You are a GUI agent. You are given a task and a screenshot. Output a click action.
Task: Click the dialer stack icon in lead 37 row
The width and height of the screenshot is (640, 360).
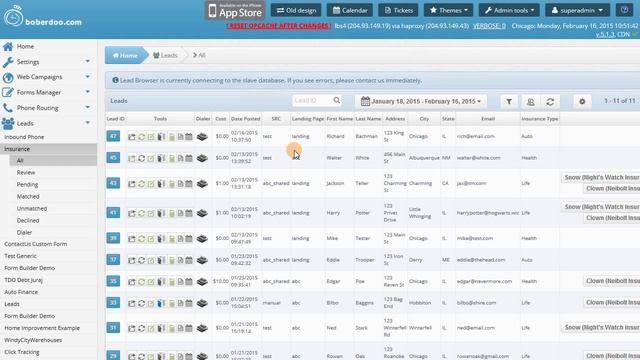(202, 260)
